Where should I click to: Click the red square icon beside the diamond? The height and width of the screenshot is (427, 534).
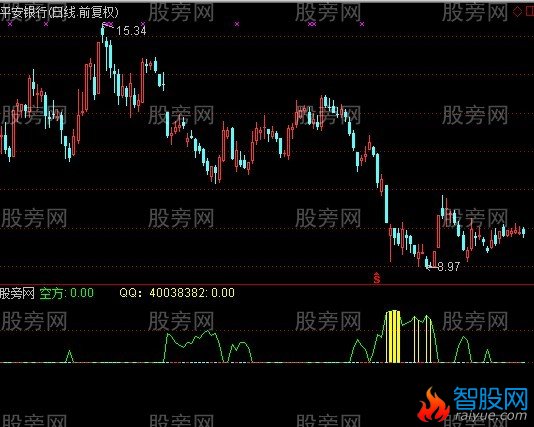[530, 12]
